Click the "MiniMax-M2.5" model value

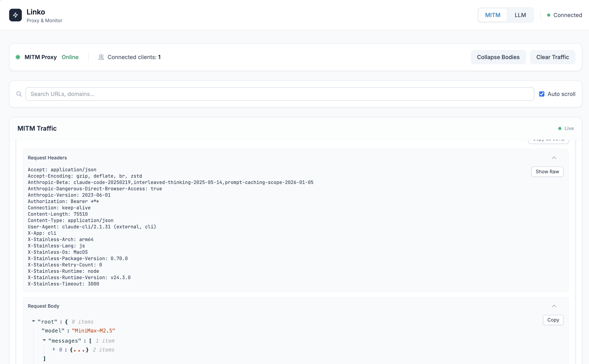pos(93,331)
